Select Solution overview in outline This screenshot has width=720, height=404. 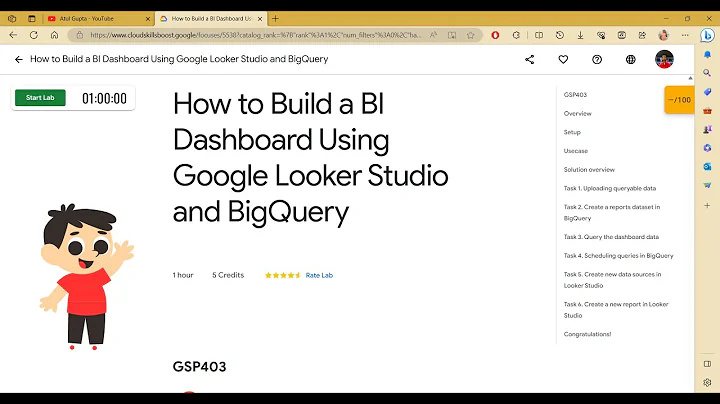[x=589, y=169]
